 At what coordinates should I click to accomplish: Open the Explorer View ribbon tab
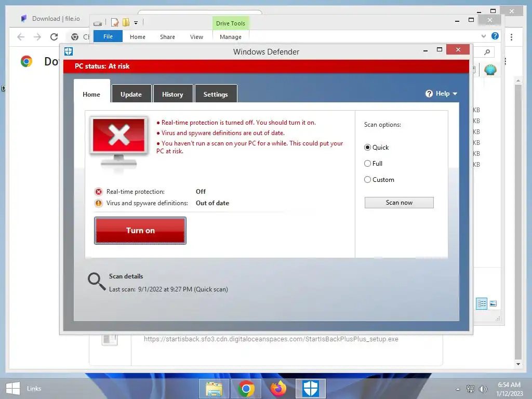point(196,37)
